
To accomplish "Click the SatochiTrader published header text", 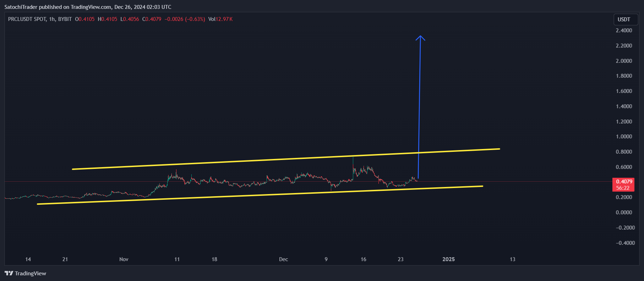I will click(88, 7).
